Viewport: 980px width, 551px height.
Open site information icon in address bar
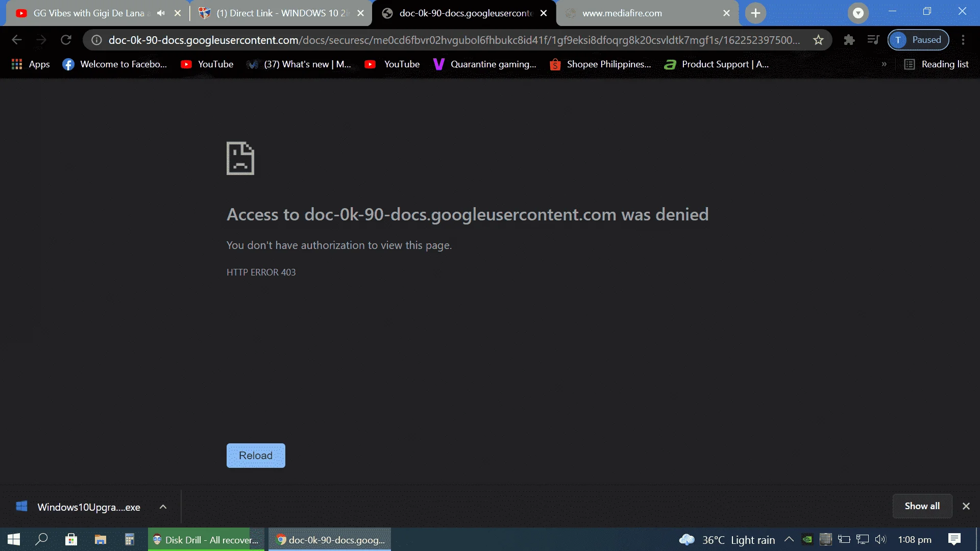tap(96, 40)
